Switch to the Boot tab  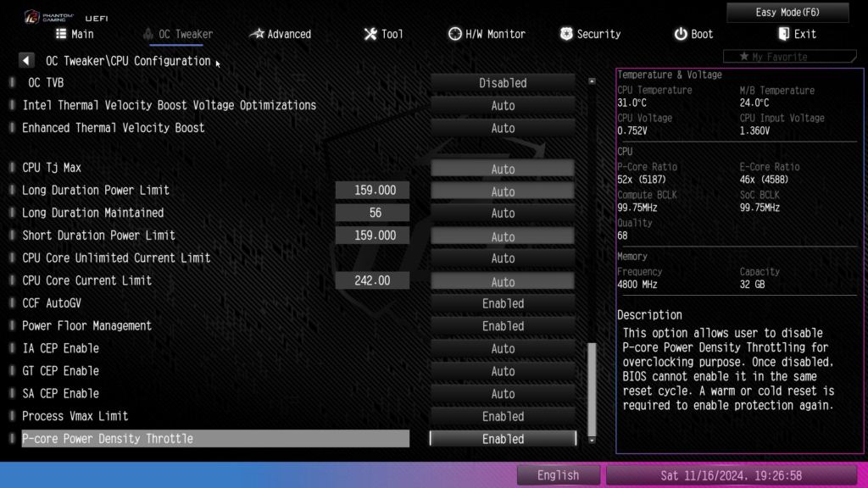point(693,34)
